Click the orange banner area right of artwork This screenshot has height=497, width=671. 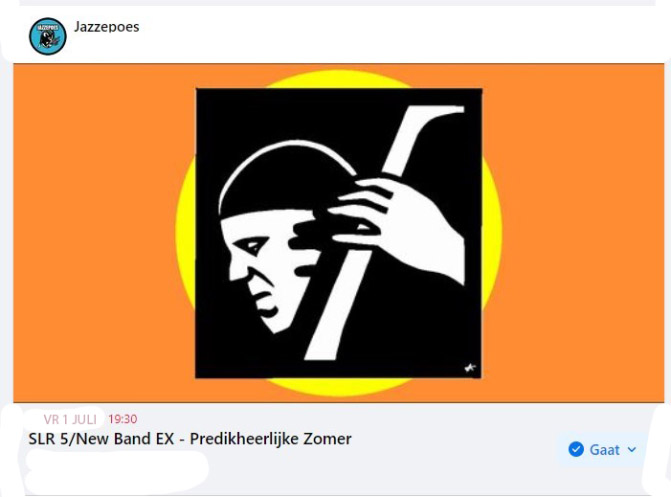point(582,233)
